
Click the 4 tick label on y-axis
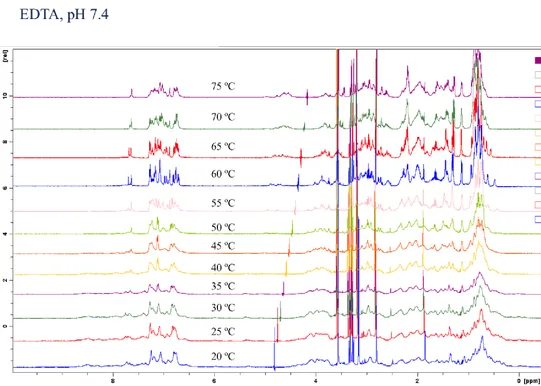tap(5, 234)
